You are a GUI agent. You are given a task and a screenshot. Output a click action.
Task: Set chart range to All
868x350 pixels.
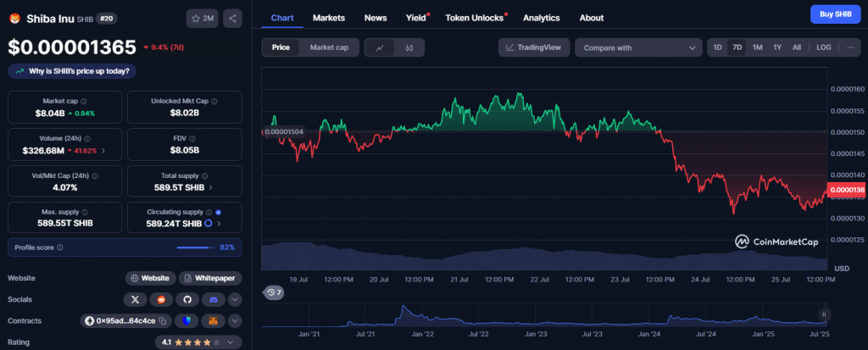pos(797,47)
